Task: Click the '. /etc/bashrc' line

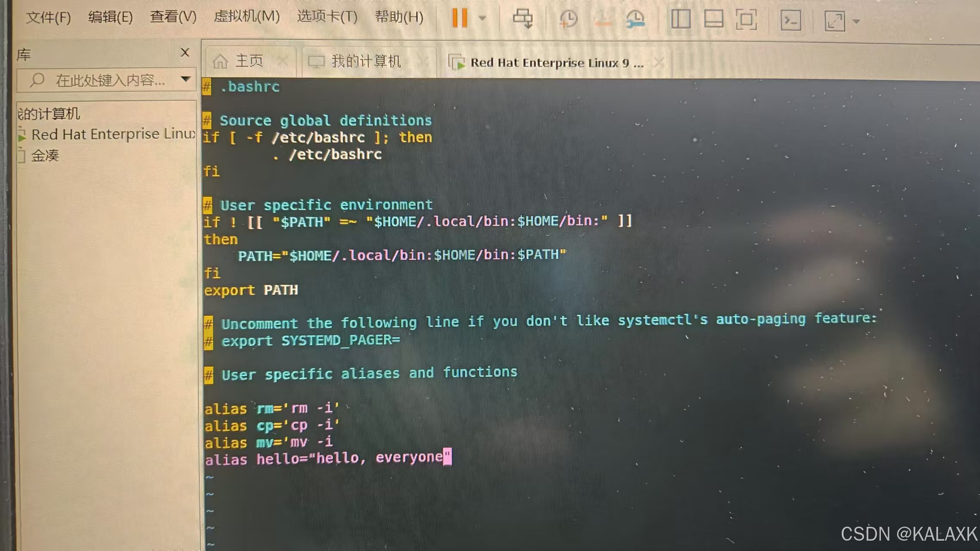Action: pyautogui.click(x=327, y=154)
